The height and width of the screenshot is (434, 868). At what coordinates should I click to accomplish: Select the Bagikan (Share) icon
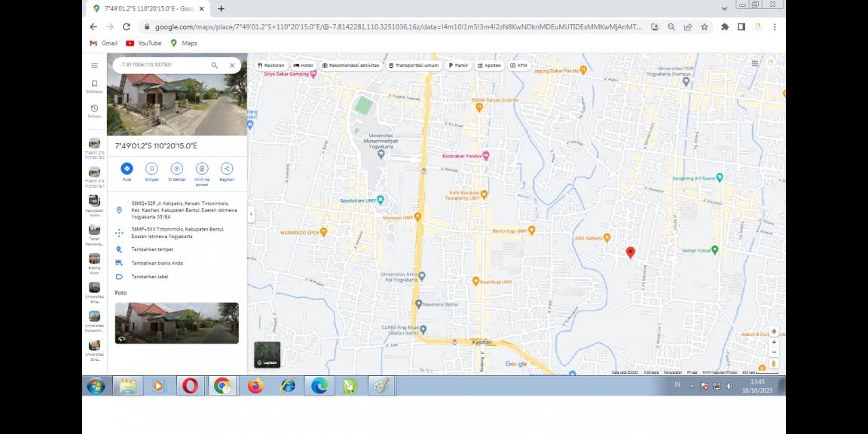[x=226, y=170]
